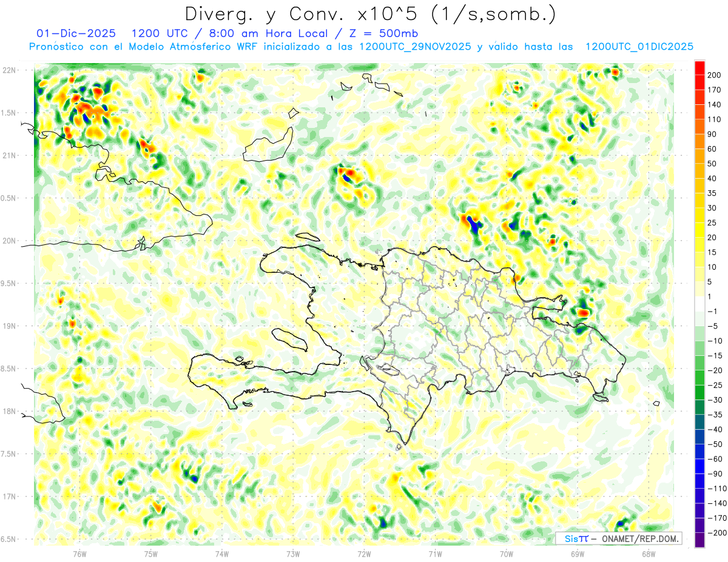728x562 pixels.
Task: Click the '75W' longitude label
Action: (151, 554)
